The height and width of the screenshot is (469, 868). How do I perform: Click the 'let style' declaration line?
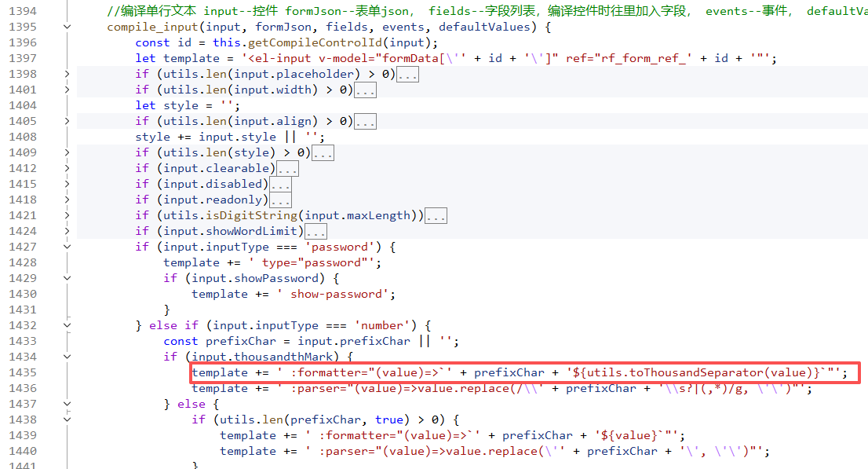coord(187,105)
